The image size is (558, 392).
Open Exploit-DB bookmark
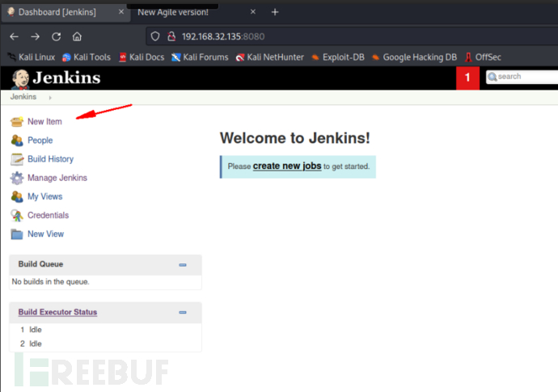(x=338, y=57)
